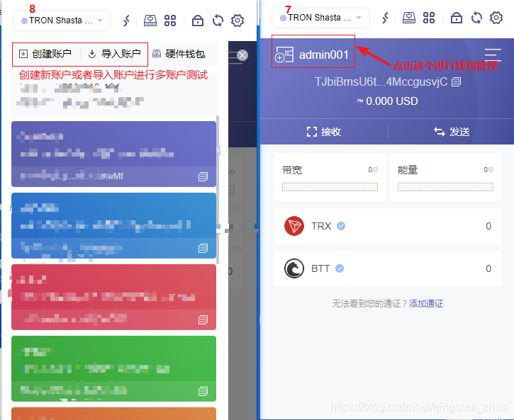Click refresh icon in left toolbar
The image size is (514, 420).
(x=218, y=21)
